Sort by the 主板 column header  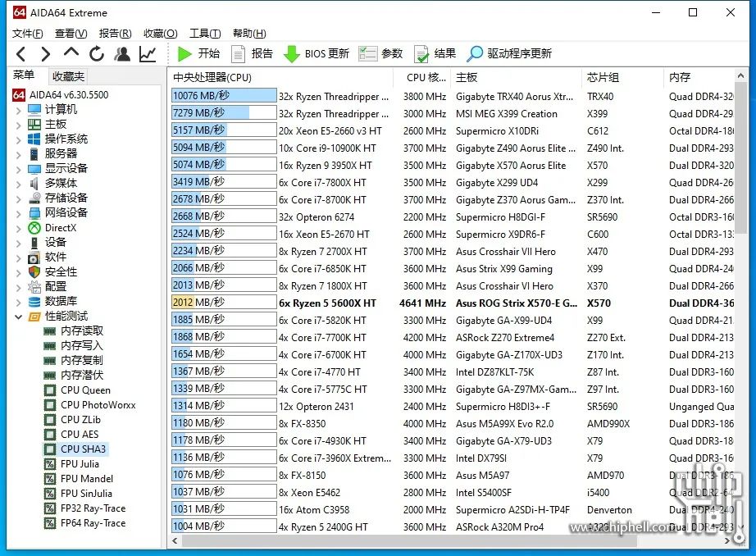516,77
